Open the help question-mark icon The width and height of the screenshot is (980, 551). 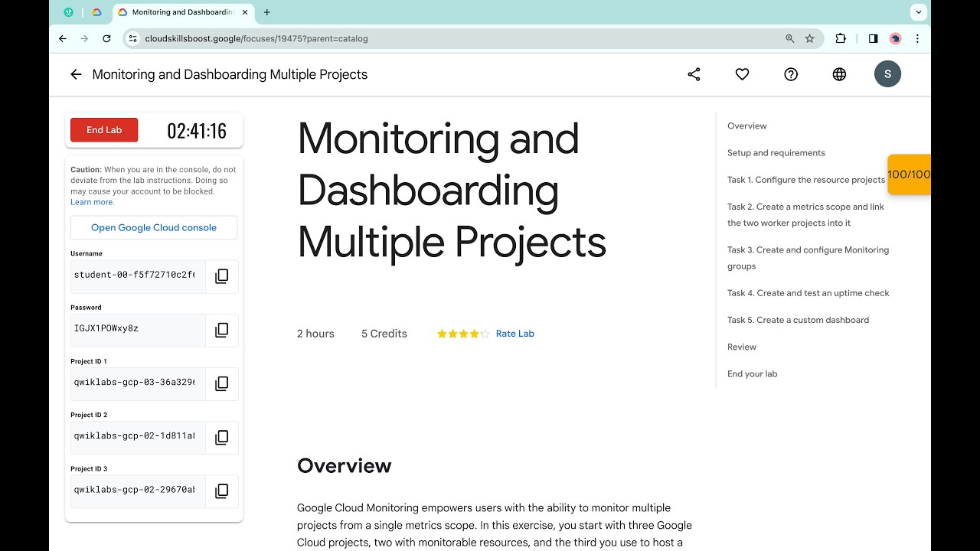click(x=791, y=74)
